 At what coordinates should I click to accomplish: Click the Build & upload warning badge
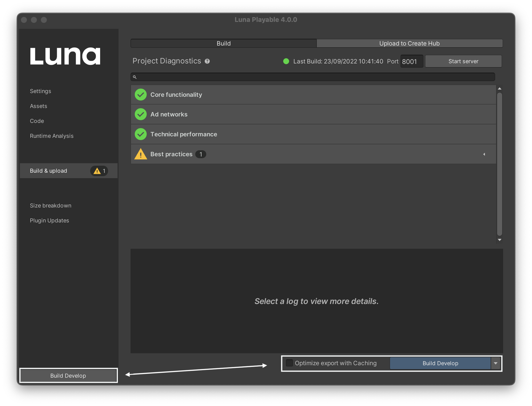(99, 171)
